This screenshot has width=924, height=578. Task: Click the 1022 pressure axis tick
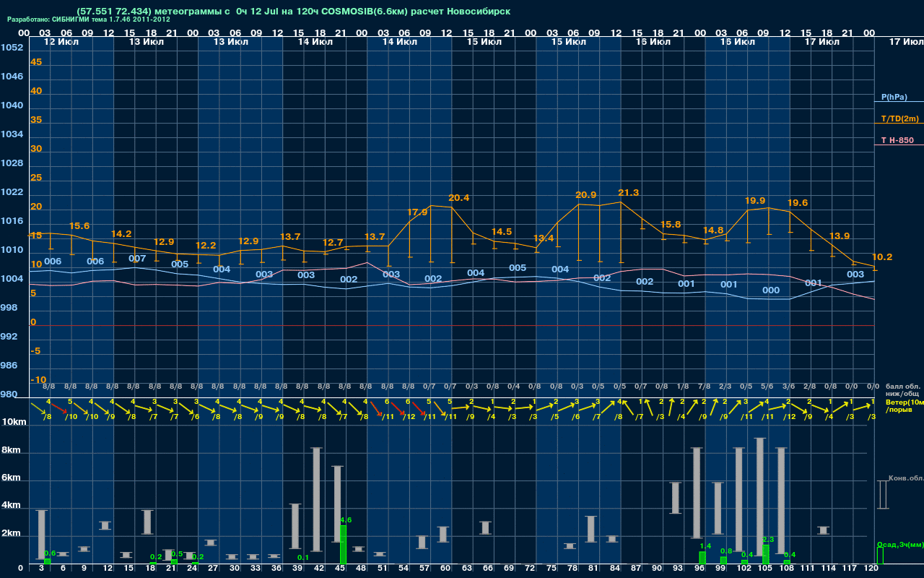[12, 192]
